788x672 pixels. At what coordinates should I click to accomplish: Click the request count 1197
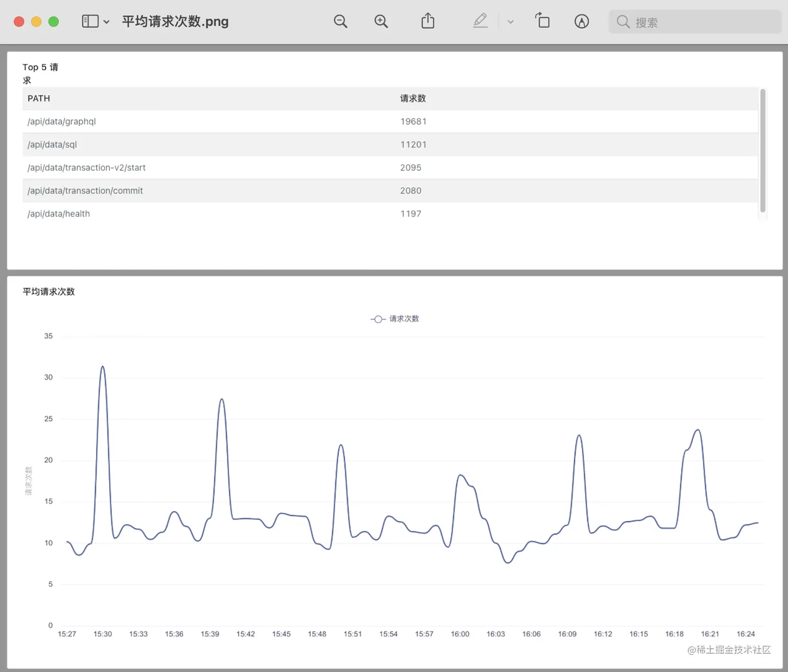click(x=411, y=214)
